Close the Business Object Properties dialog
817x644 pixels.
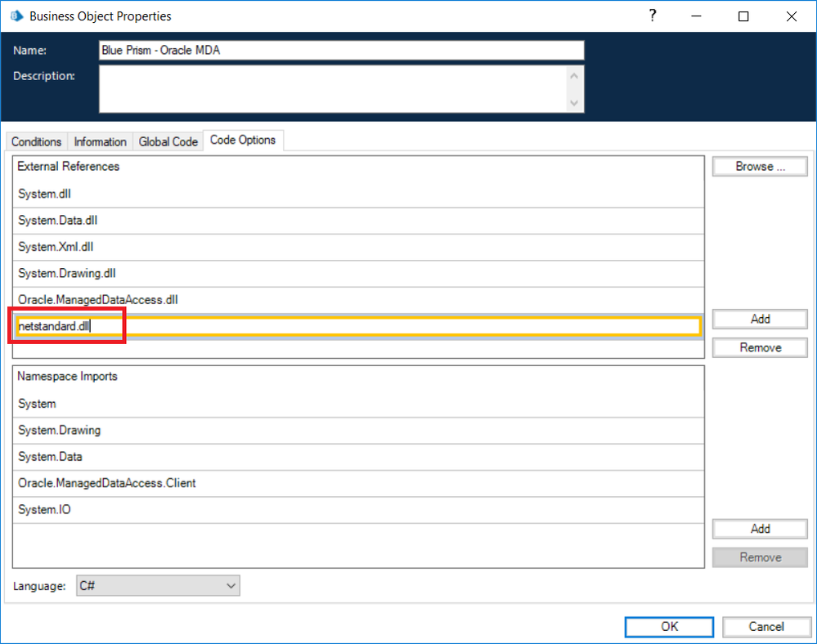click(x=792, y=16)
